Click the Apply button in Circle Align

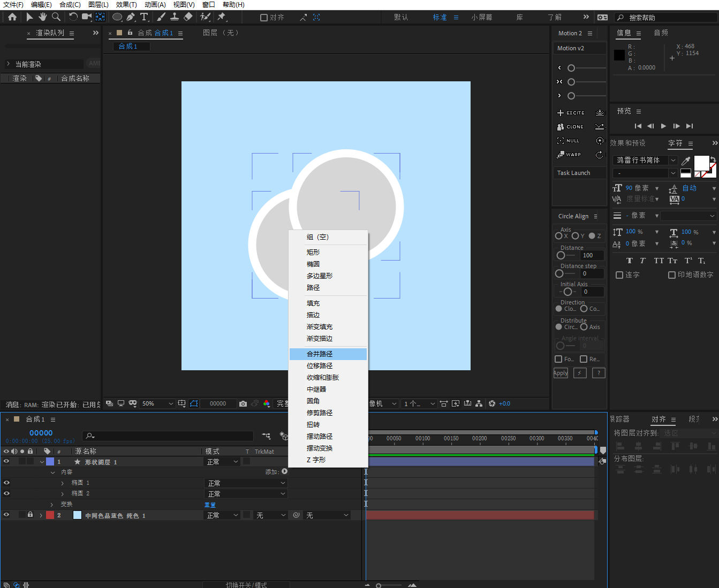[561, 373]
